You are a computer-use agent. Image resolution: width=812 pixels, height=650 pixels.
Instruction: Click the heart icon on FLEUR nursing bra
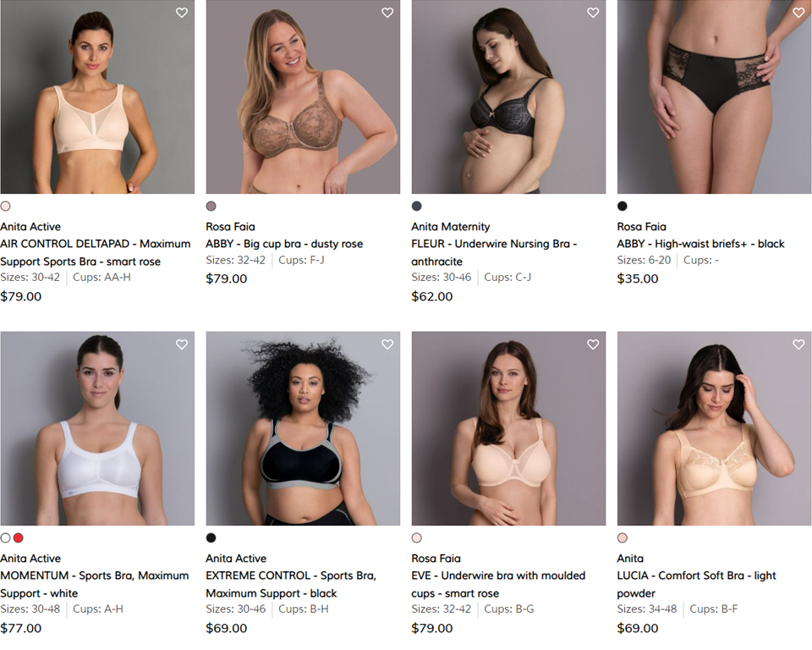click(x=593, y=13)
